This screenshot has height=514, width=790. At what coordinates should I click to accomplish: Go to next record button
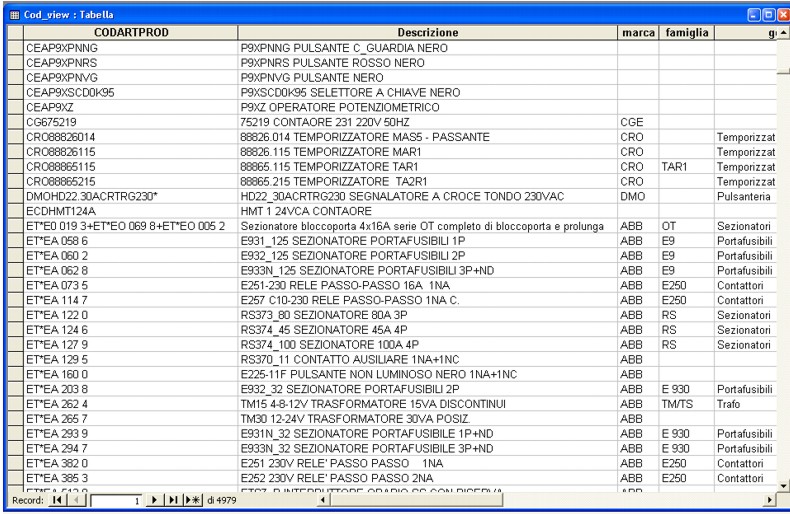click(x=154, y=500)
